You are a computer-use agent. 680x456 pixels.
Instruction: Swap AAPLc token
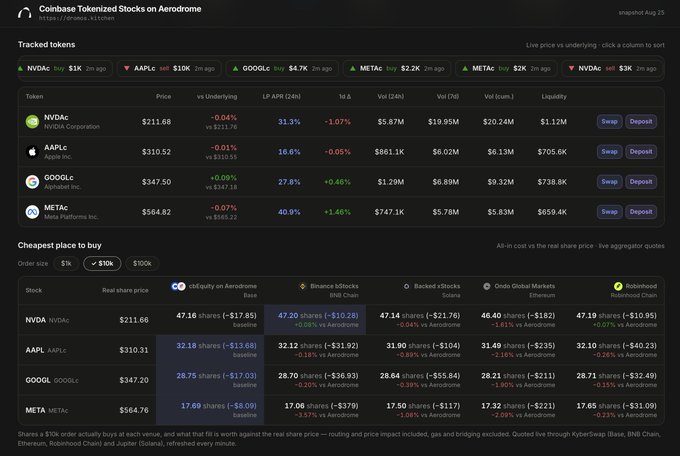tap(609, 152)
